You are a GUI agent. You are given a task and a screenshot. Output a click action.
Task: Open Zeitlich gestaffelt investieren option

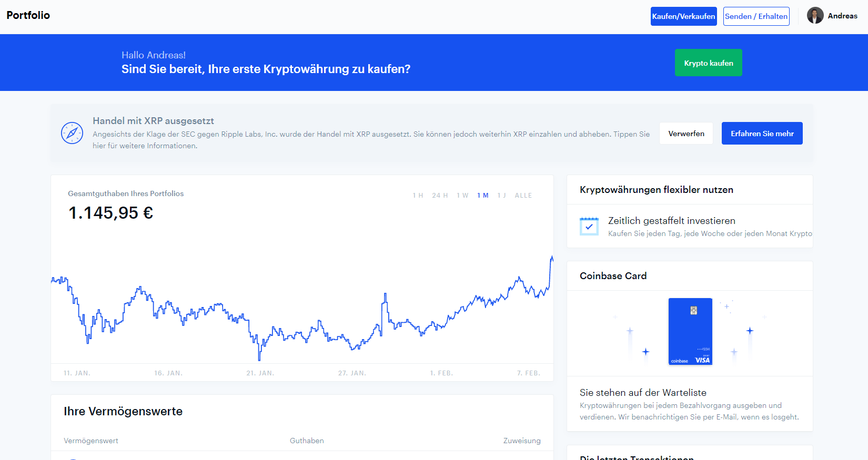point(671,221)
